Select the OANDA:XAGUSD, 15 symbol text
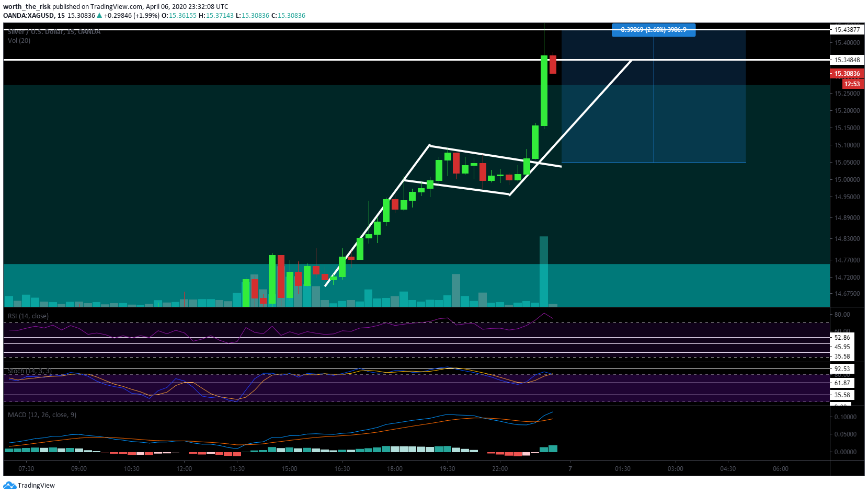 tap(34, 16)
